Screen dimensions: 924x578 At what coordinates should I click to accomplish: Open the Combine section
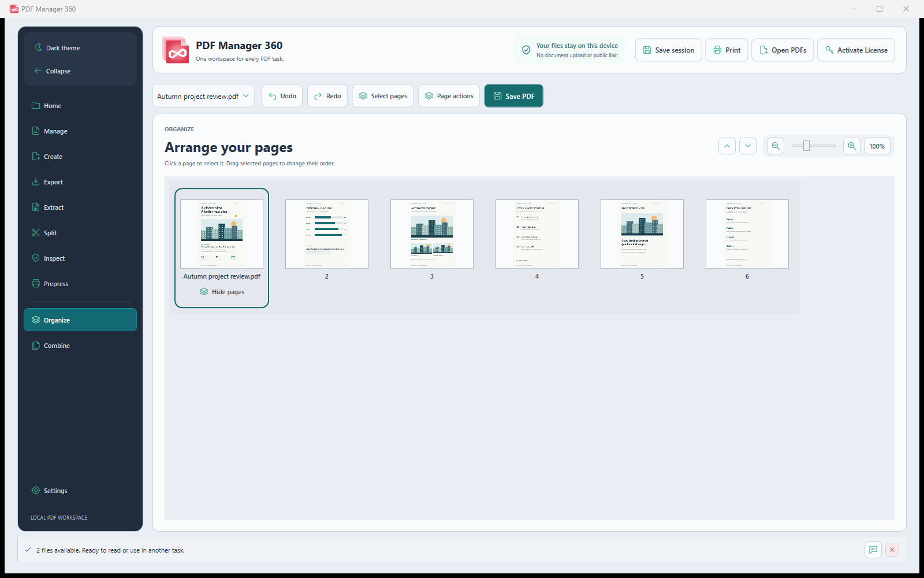[x=80, y=346]
